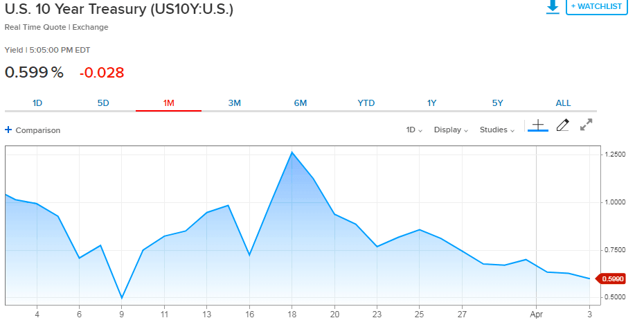
Task: Select the YTD range tab
Action: pyautogui.click(x=366, y=103)
